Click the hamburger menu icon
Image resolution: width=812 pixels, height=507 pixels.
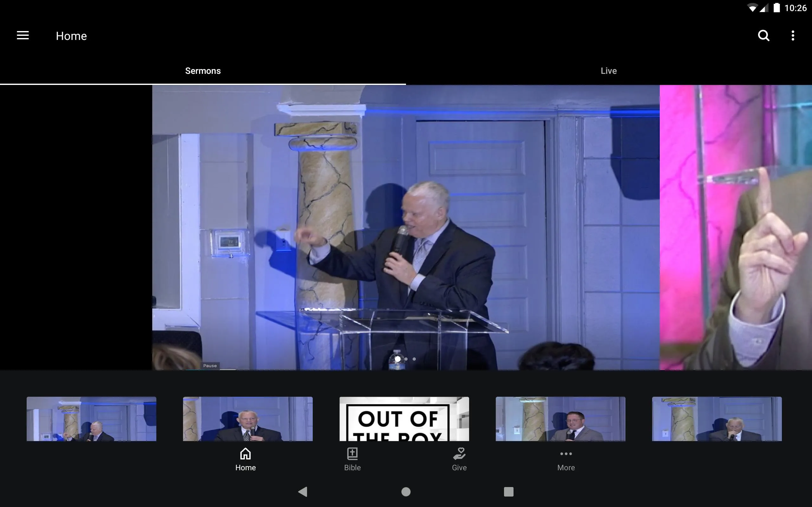pyautogui.click(x=23, y=35)
